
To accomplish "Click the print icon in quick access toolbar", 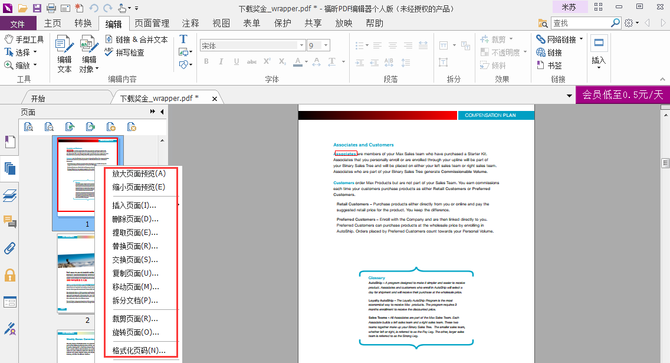I will pyautogui.click(x=51, y=8).
